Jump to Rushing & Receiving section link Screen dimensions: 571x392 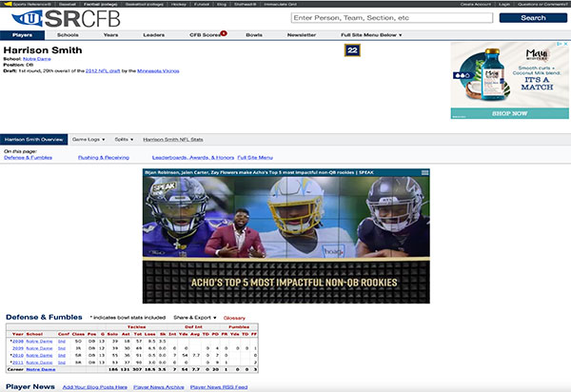pos(104,158)
